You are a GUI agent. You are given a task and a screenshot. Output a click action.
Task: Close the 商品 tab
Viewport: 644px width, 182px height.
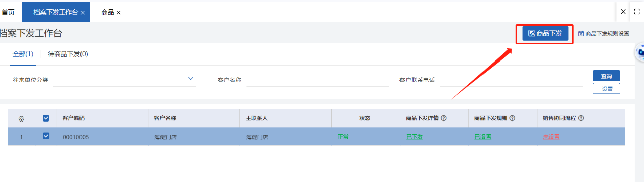point(119,12)
